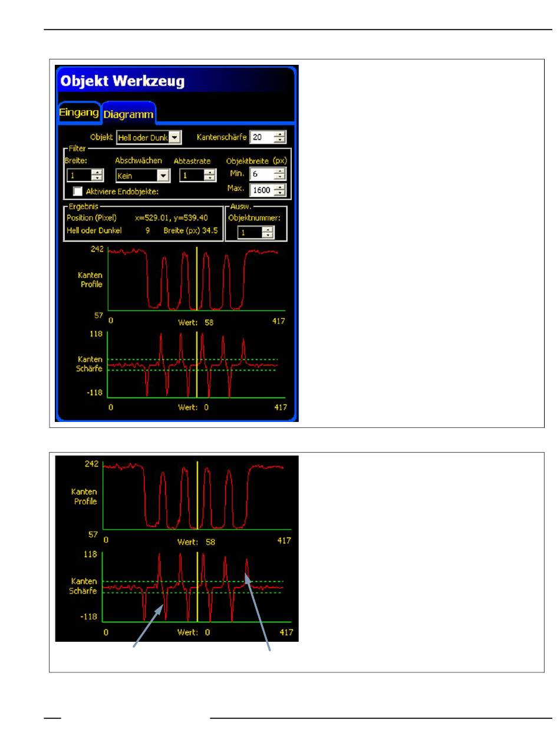The width and height of the screenshot is (560, 739).
Task: Click the Max. field showing 1600
Action: tap(262, 190)
